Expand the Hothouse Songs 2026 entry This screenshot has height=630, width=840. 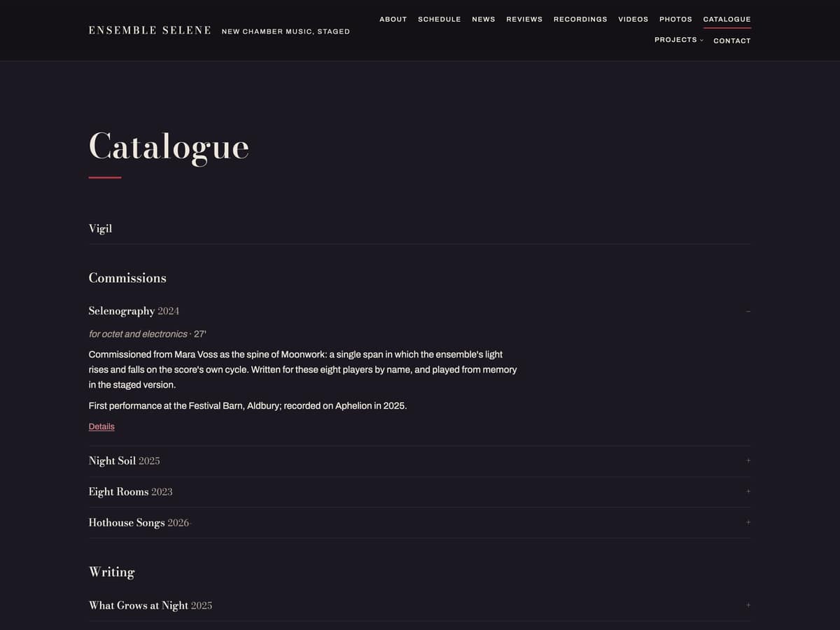(x=419, y=522)
